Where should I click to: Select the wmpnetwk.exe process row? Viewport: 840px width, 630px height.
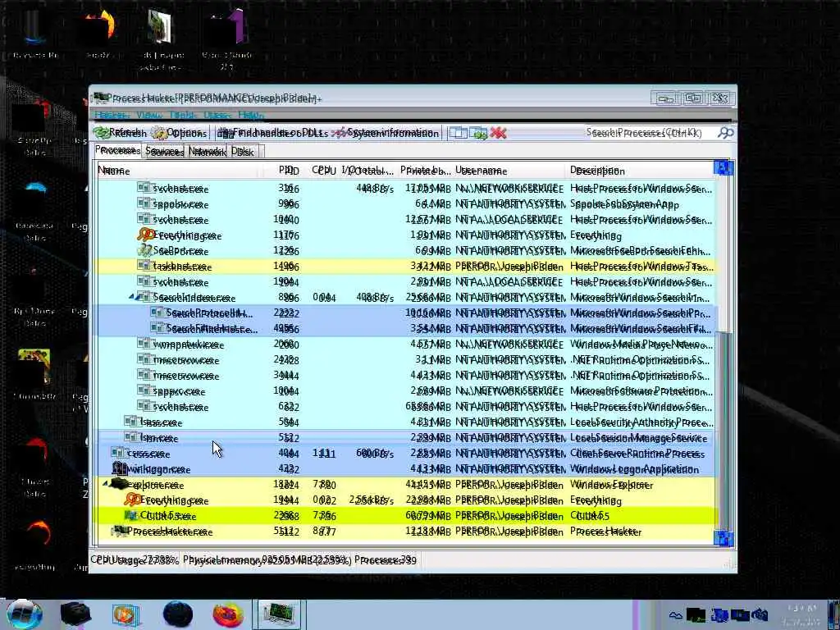pos(405,344)
